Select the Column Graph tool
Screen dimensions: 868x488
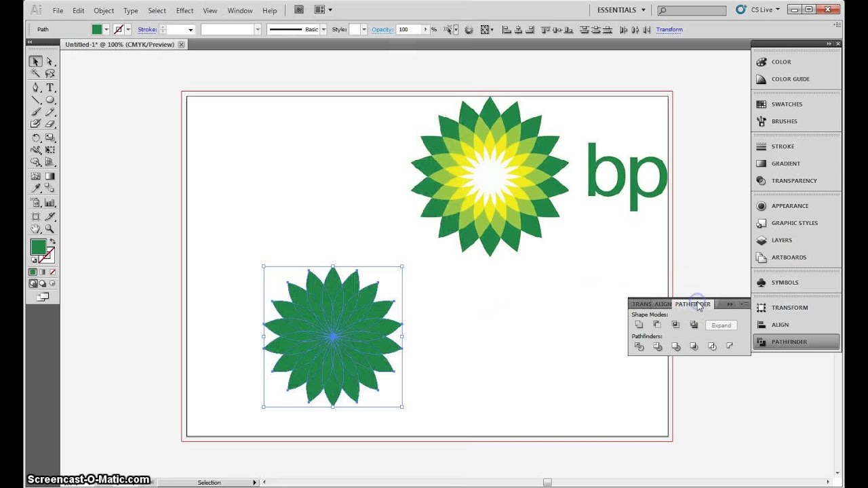coord(50,203)
